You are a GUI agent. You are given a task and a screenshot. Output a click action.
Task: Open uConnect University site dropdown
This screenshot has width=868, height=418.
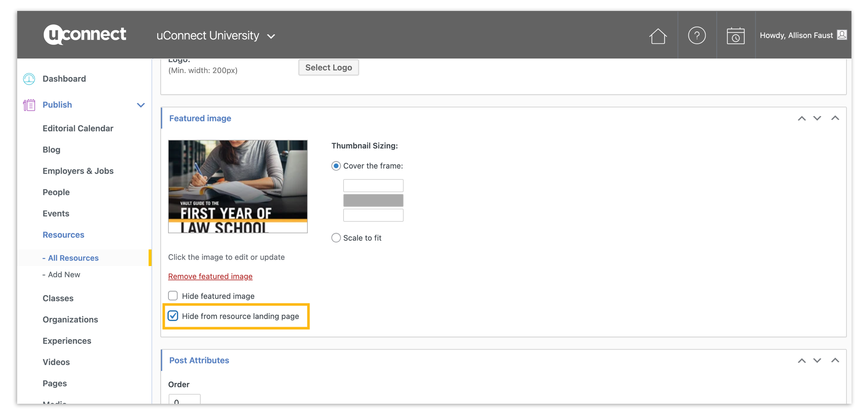[x=216, y=36]
